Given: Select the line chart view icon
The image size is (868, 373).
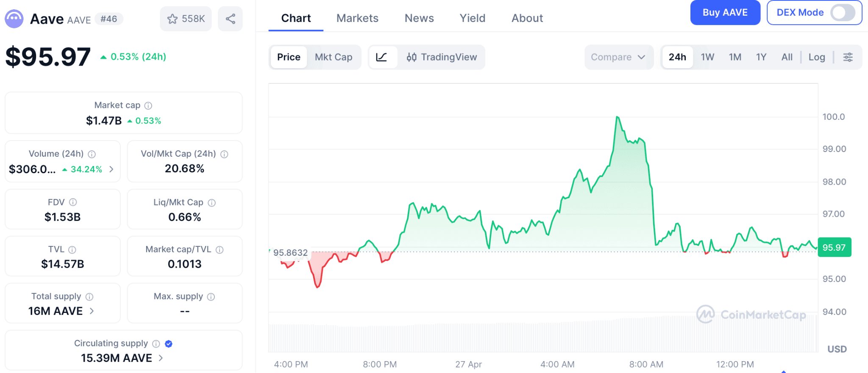Looking at the screenshot, I should click(382, 57).
